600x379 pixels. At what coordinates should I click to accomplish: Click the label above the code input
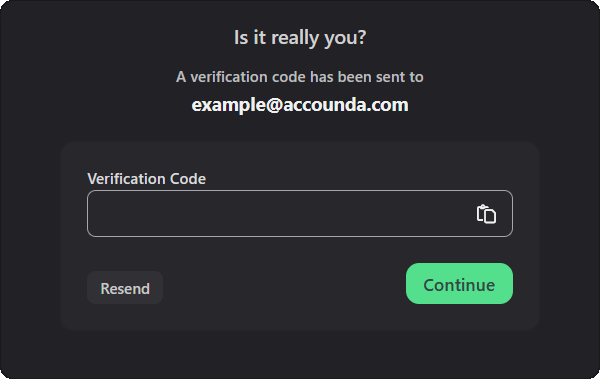pyautogui.click(x=147, y=179)
